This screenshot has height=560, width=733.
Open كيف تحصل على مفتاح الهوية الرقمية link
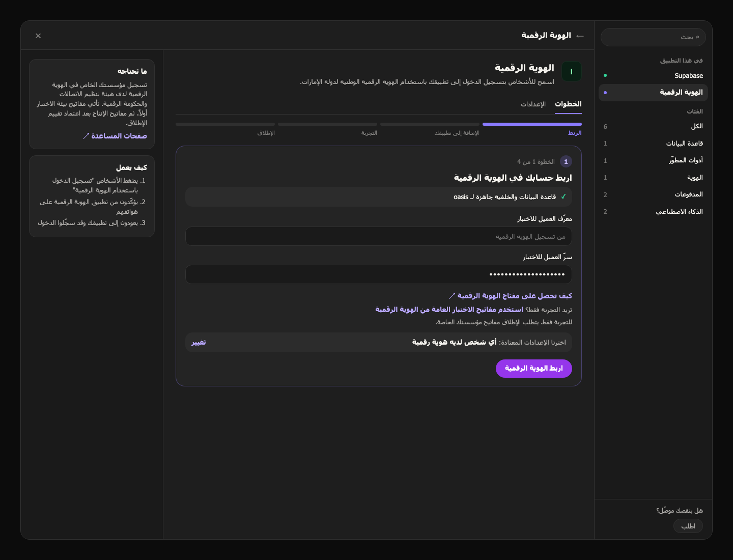510,296
